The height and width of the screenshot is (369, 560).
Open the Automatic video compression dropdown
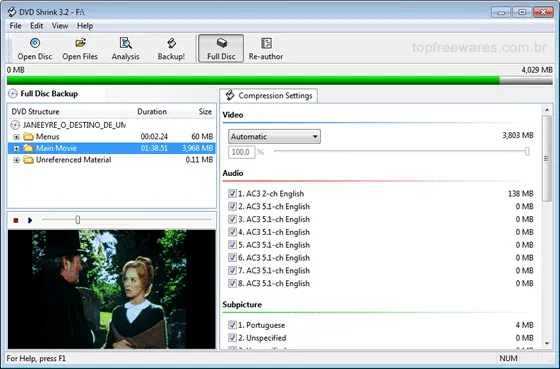(274, 136)
